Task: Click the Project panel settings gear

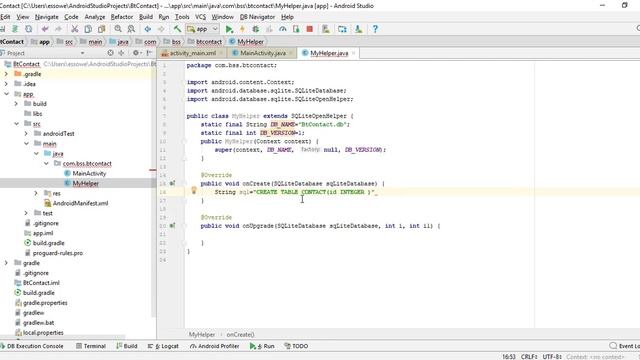Action: pyautogui.click(x=136, y=53)
